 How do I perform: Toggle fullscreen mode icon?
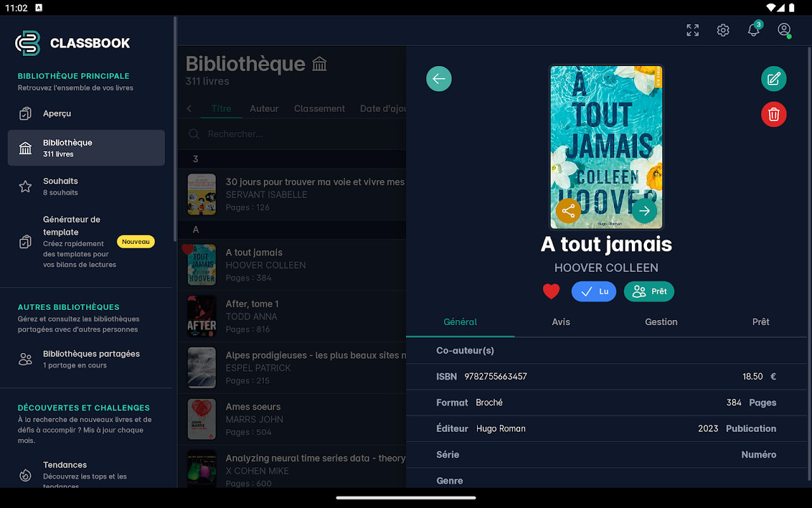(x=693, y=30)
